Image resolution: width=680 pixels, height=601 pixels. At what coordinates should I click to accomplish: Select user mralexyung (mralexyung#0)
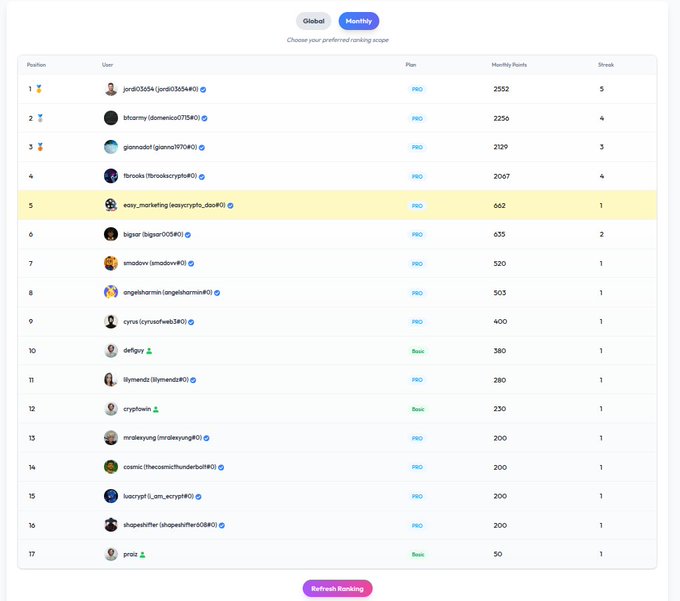pos(163,438)
